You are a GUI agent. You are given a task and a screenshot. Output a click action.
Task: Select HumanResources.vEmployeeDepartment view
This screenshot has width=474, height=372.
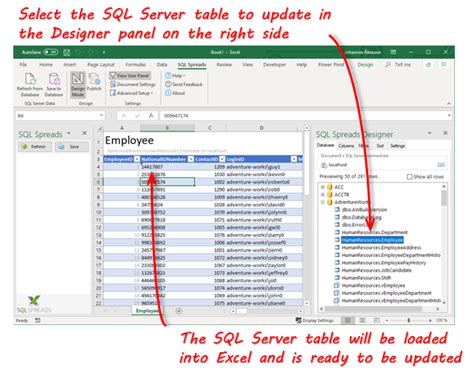coord(386,293)
